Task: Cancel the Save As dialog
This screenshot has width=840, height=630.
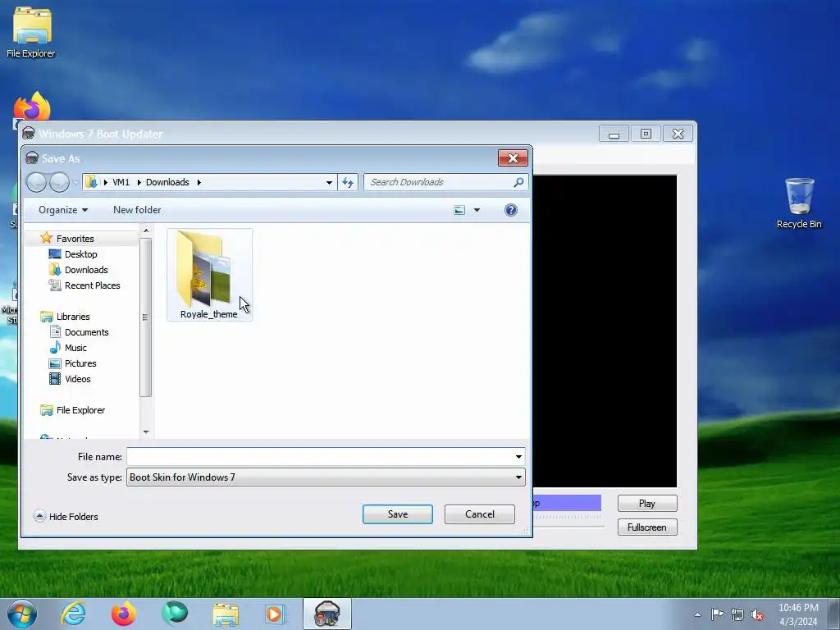Action: (479, 514)
